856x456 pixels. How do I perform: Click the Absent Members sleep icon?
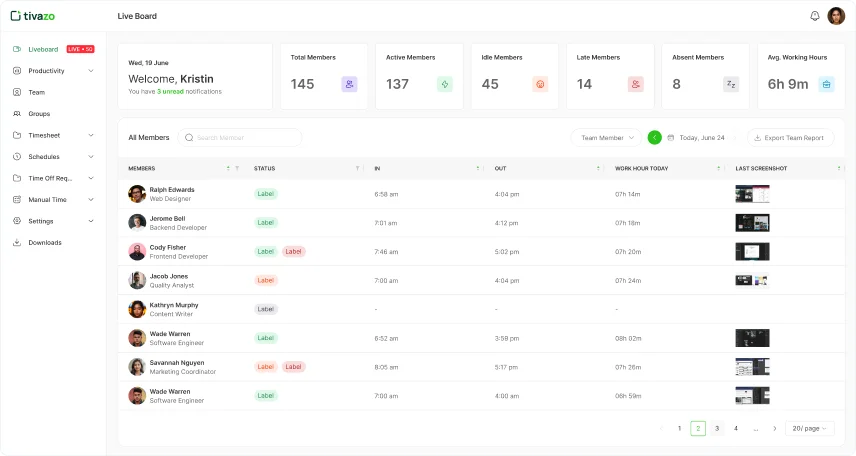[x=731, y=85]
